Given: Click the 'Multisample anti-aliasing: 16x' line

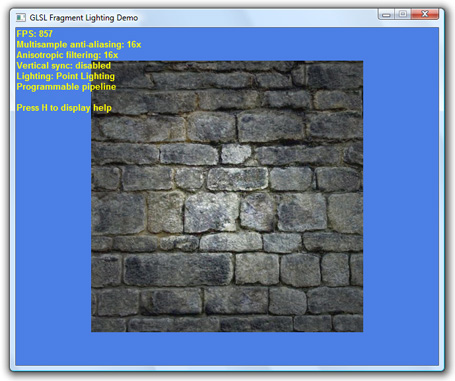Looking at the screenshot, I should pyautogui.click(x=79, y=44).
